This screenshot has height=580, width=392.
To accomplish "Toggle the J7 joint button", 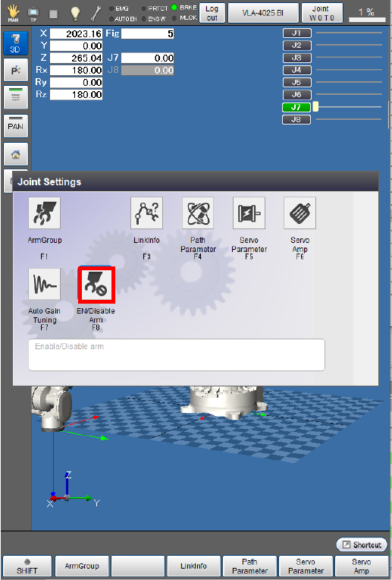I will pos(296,107).
